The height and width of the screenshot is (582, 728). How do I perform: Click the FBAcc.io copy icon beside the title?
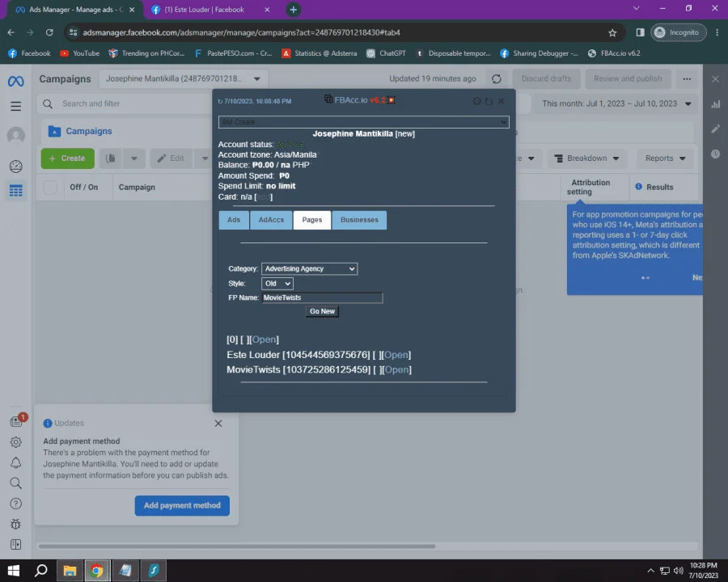tap(328, 99)
